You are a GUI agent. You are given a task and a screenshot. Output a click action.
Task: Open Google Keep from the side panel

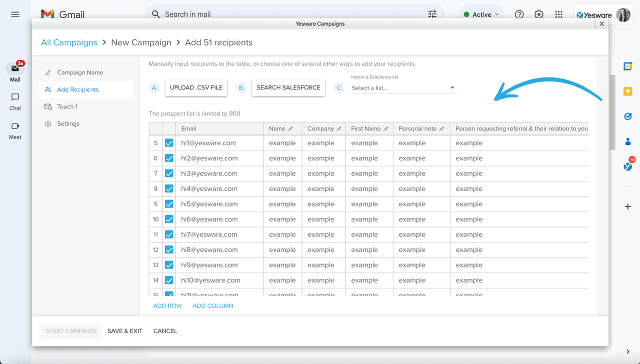coord(627,91)
